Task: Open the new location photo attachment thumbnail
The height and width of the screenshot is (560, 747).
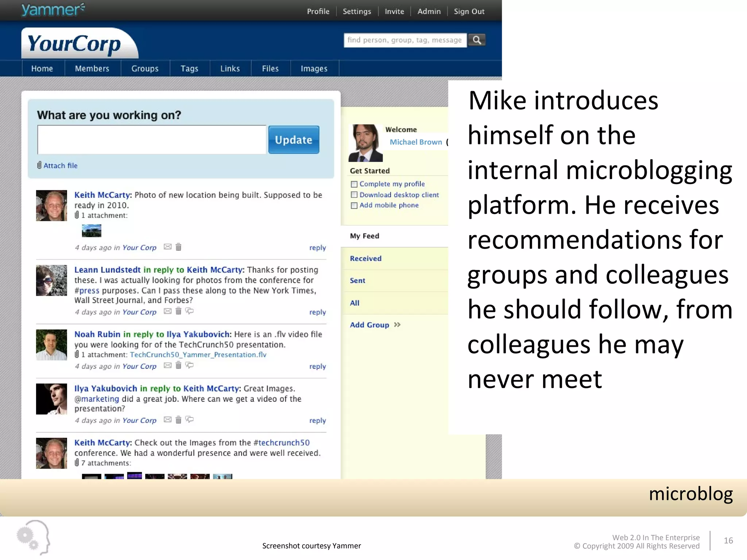Action: click(92, 231)
